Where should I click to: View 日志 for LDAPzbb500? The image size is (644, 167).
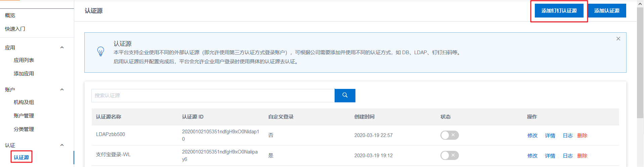click(568, 135)
